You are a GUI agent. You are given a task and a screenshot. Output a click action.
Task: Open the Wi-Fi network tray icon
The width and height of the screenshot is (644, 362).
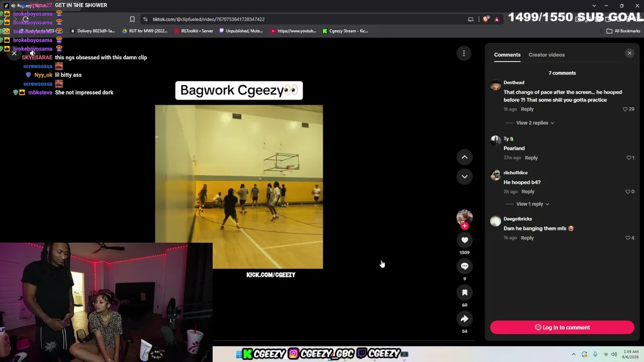click(x=606, y=354)
